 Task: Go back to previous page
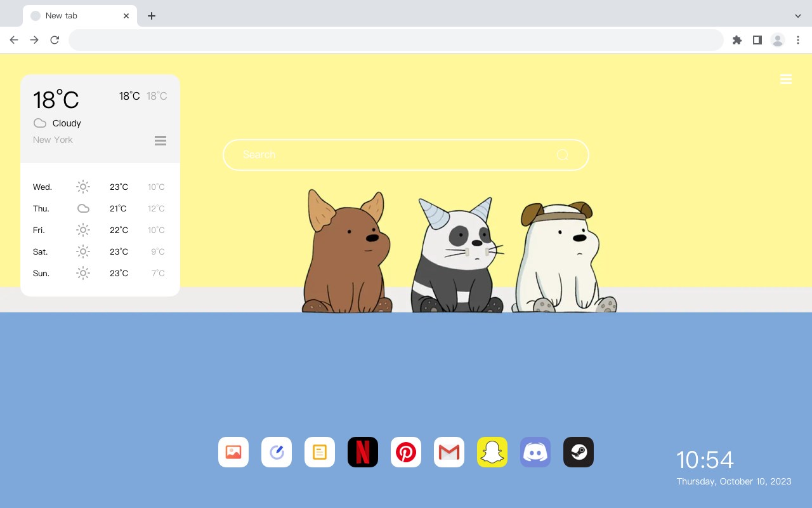tap(14, 40)
